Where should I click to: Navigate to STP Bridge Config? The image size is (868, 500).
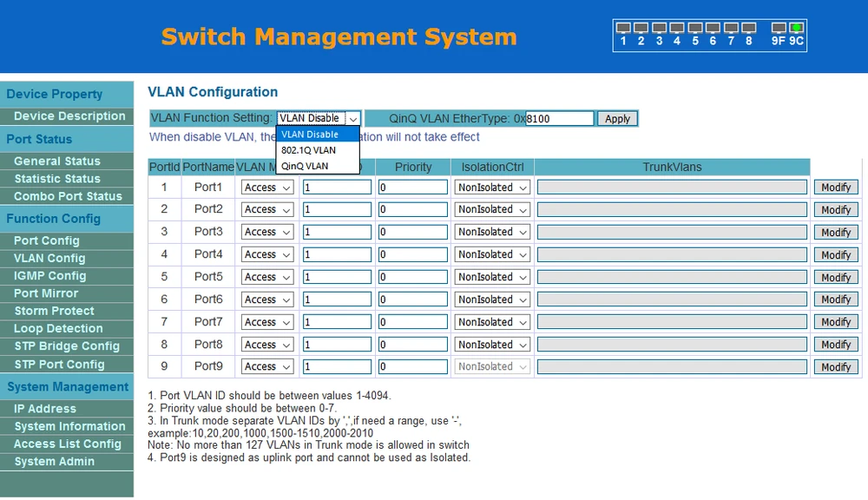coord(67,346)
